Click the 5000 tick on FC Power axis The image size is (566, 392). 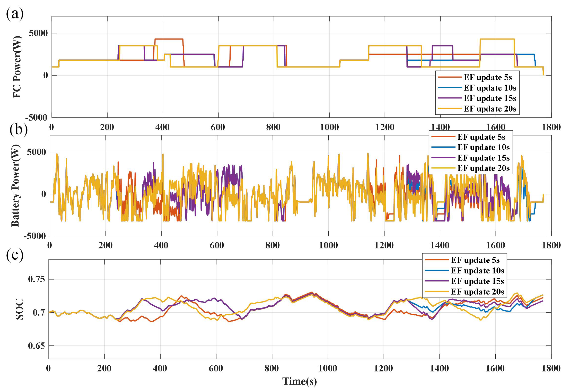[38, 33]
